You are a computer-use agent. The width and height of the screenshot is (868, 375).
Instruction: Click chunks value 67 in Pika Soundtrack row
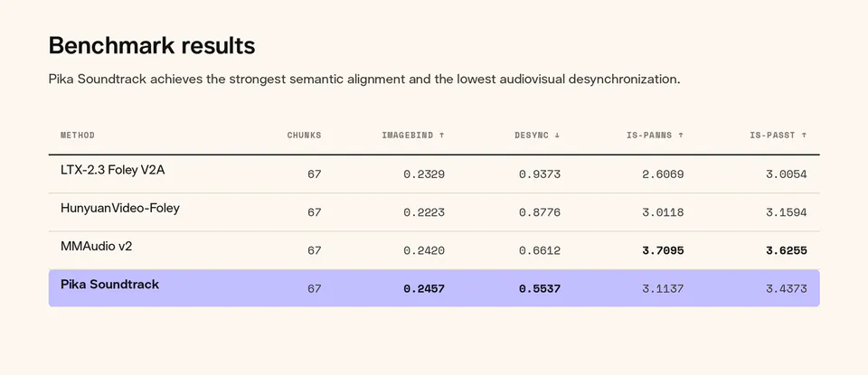pyautogui.click(x=315, y=289)
